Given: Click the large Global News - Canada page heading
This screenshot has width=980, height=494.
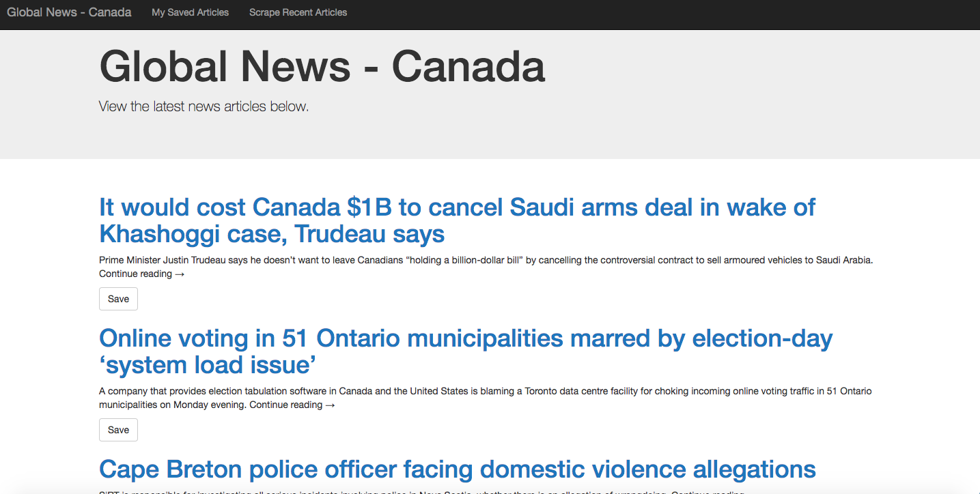Looking at the screenshot, I should point(322,67).
